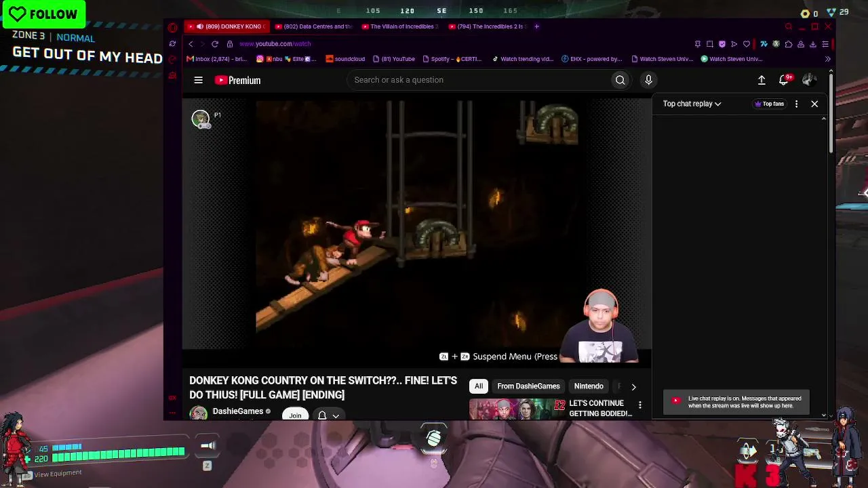Select the Nintendo filter chip
The image size is (868, 488).
click(589, 386)
